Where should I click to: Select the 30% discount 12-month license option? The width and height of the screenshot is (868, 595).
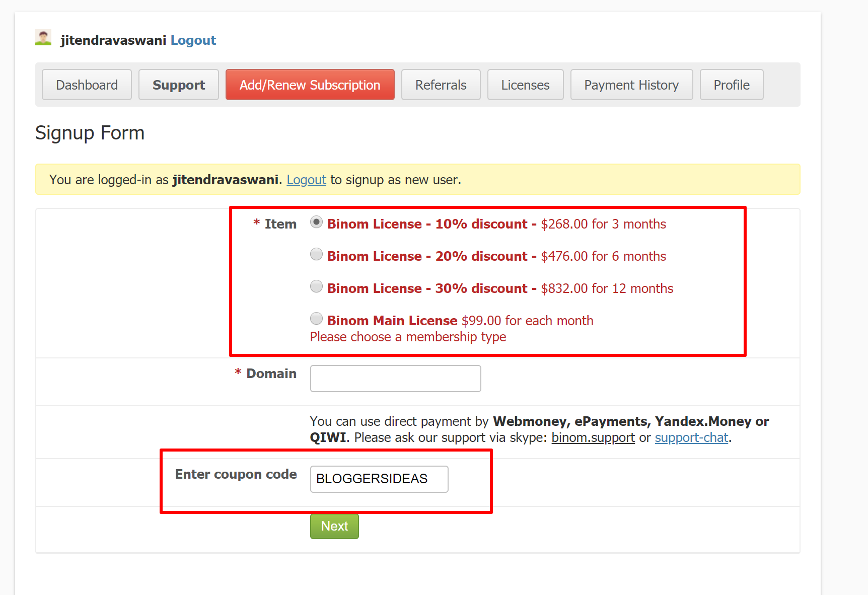coord(316,286)
